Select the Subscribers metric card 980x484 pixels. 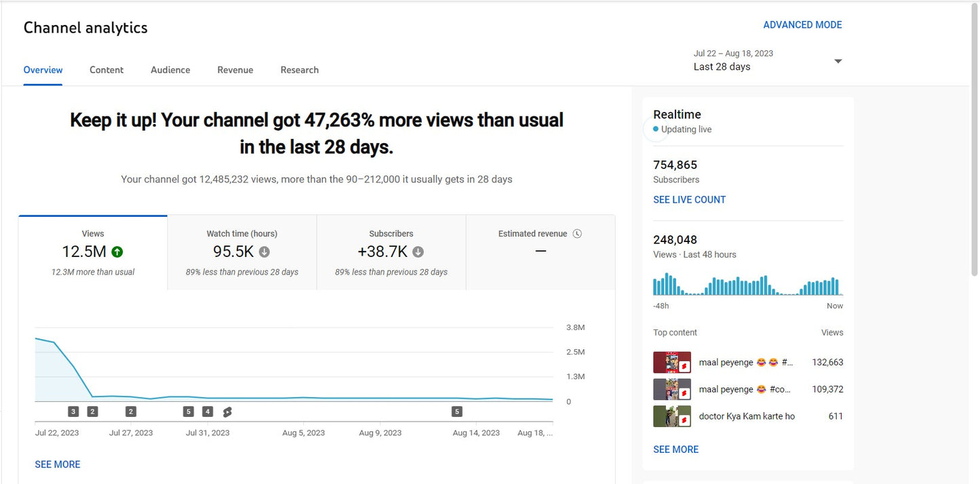391,251
